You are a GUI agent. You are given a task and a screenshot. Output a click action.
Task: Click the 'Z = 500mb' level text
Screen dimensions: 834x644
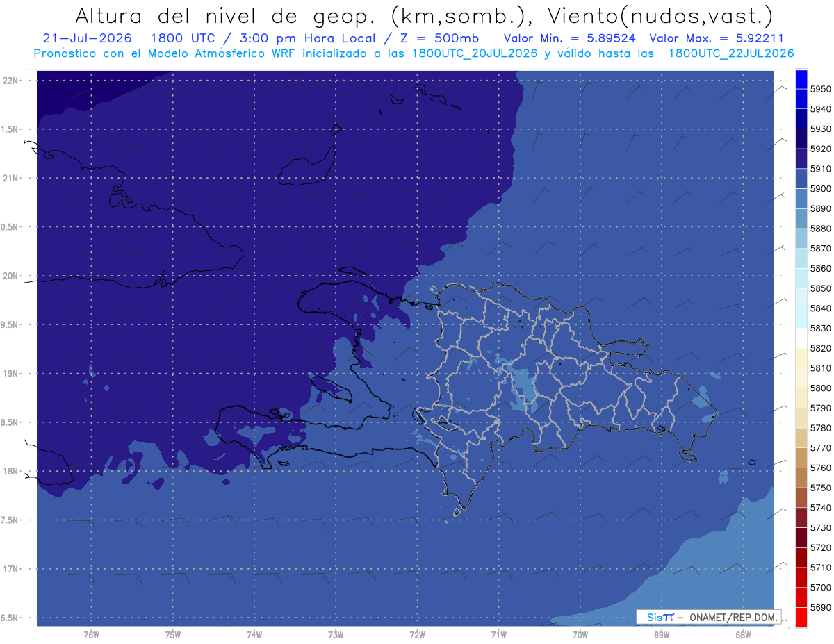tap(441, 38)
